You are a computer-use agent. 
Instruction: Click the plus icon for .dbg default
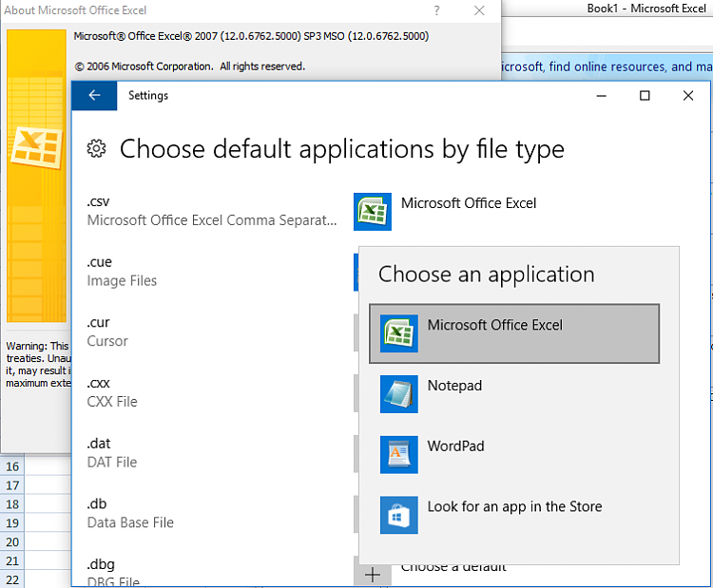tap(373, 575)
